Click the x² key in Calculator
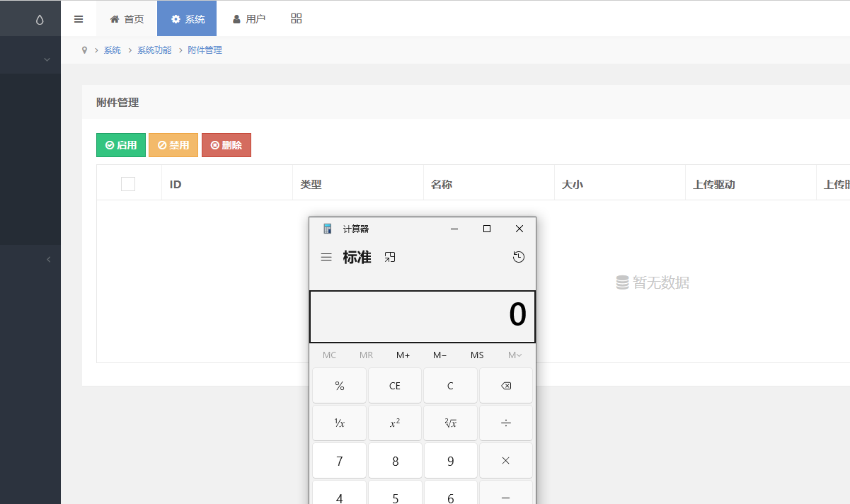The width and height of the screenshot is (850, 504). [395, 423]
